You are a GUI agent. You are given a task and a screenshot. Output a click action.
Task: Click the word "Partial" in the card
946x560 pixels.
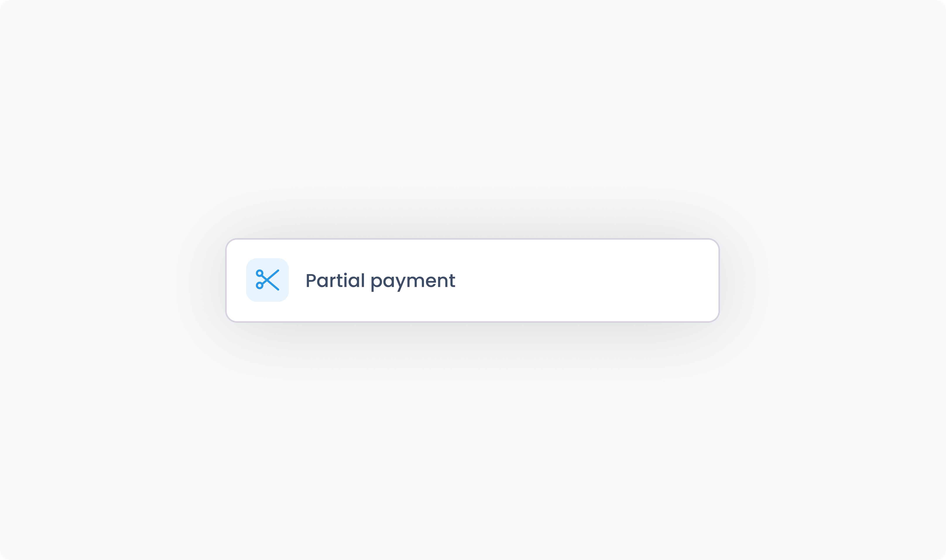335,280
